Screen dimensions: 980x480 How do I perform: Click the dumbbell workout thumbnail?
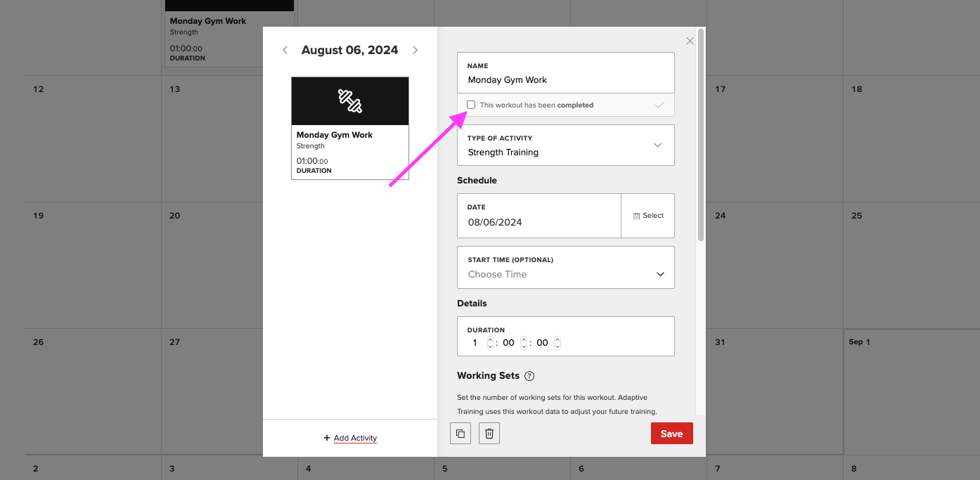pyautogui.click(x=349, y=100)
